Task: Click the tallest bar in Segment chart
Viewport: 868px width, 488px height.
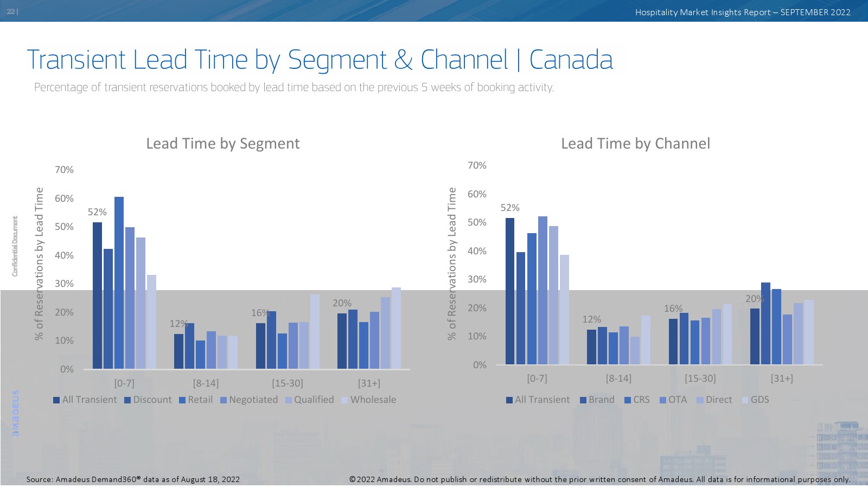Action: click(119, 282)
